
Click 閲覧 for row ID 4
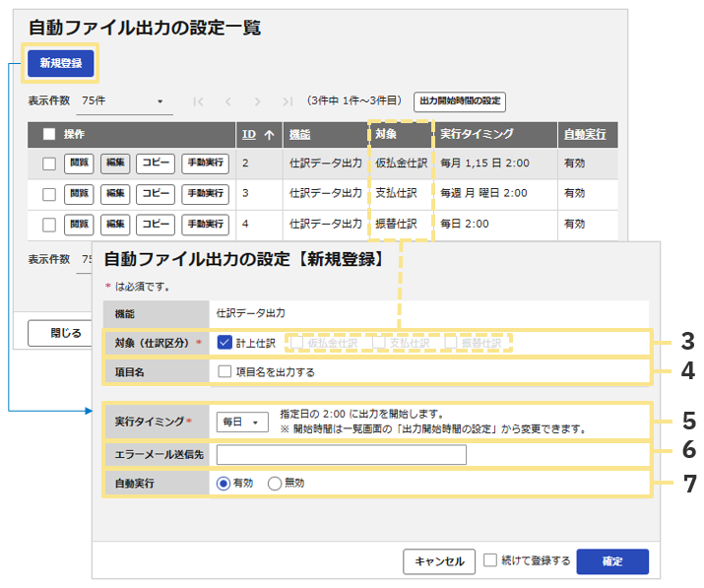79,225
